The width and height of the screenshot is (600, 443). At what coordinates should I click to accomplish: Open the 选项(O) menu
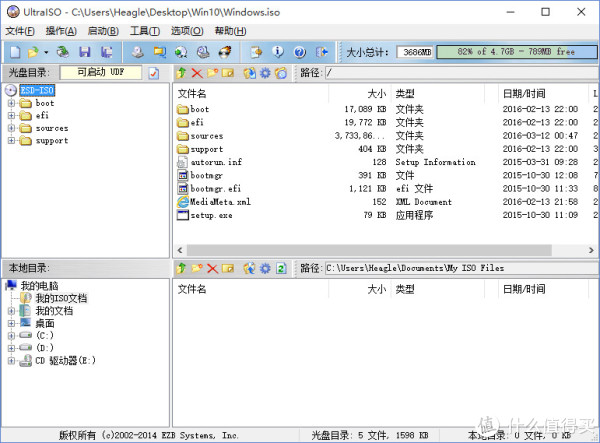tap(187, 31)
